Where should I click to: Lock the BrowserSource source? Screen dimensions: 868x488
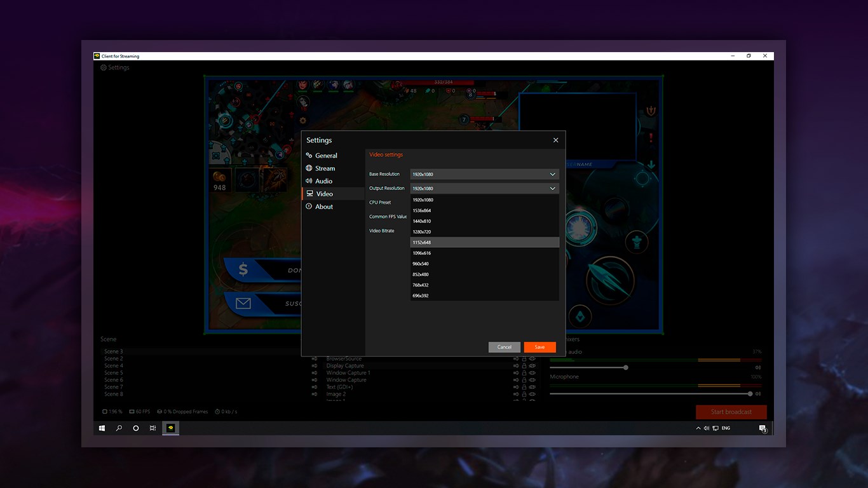coord(524,359)
